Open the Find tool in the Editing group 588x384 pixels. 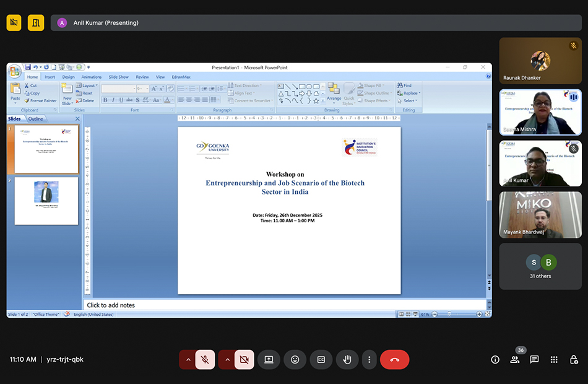point(405,85)
